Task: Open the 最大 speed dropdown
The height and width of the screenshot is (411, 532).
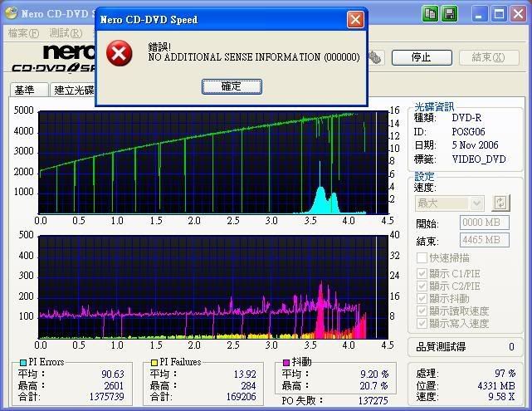Action: (450, 203)
